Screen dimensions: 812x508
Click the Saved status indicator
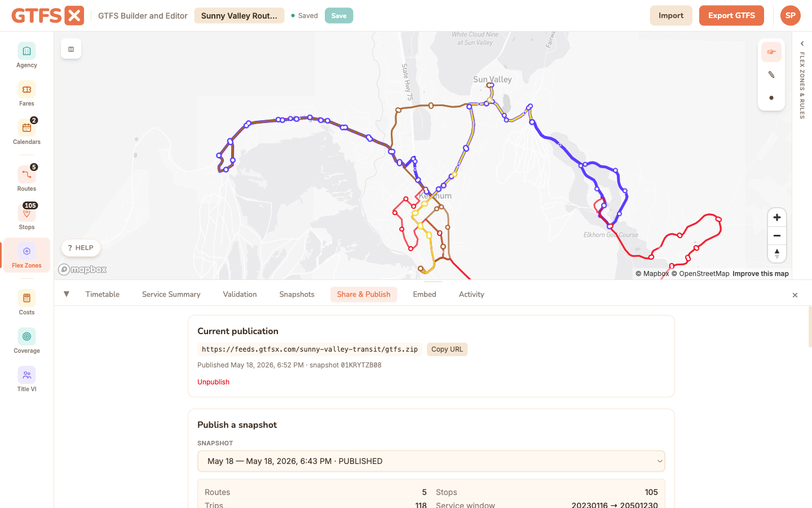coord(304,16)
